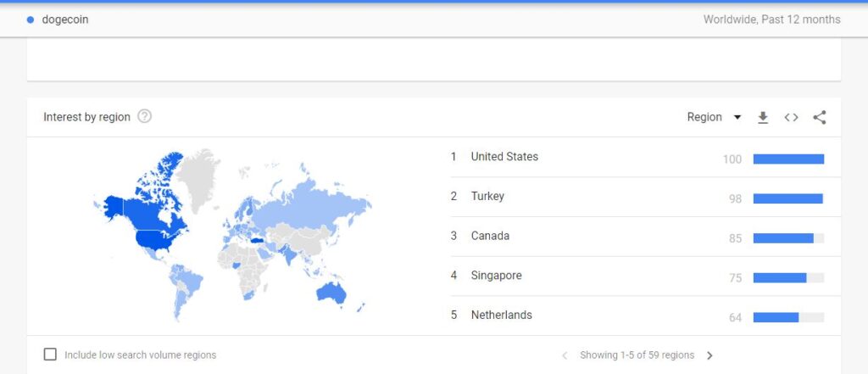Enable Include low search volume regions

[x=50, y=354]
